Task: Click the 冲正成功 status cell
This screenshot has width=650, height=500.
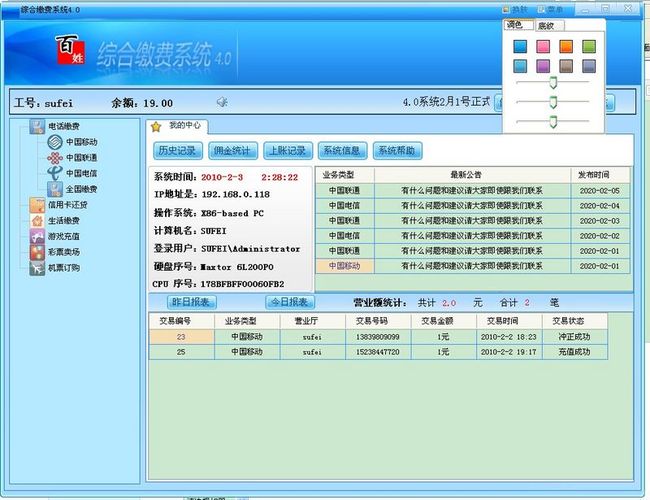Action: pos(575,337)
